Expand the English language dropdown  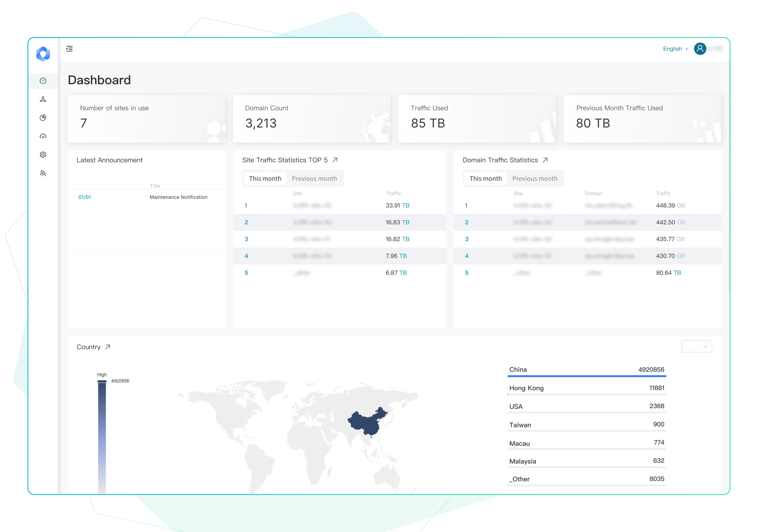tap(675, 49)
